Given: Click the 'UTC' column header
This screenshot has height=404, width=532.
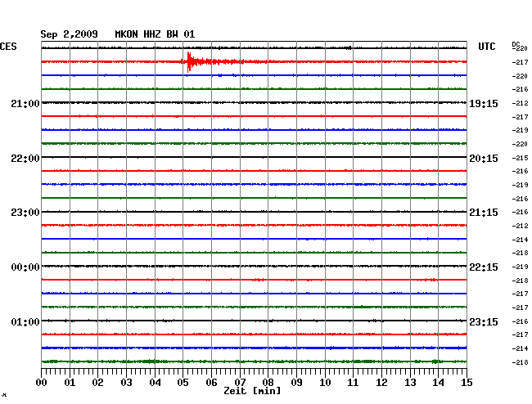Looking at the screenshot, I should (x=486, y=47).
